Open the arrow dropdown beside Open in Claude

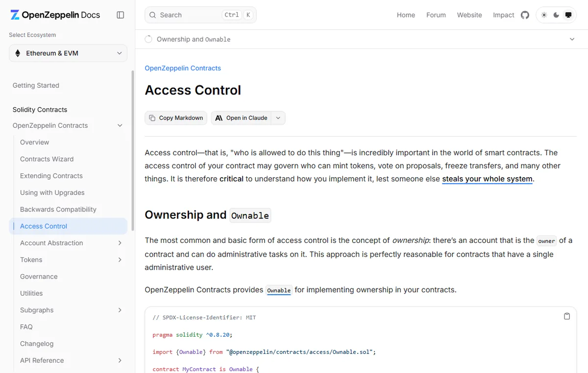coord(278,118)
